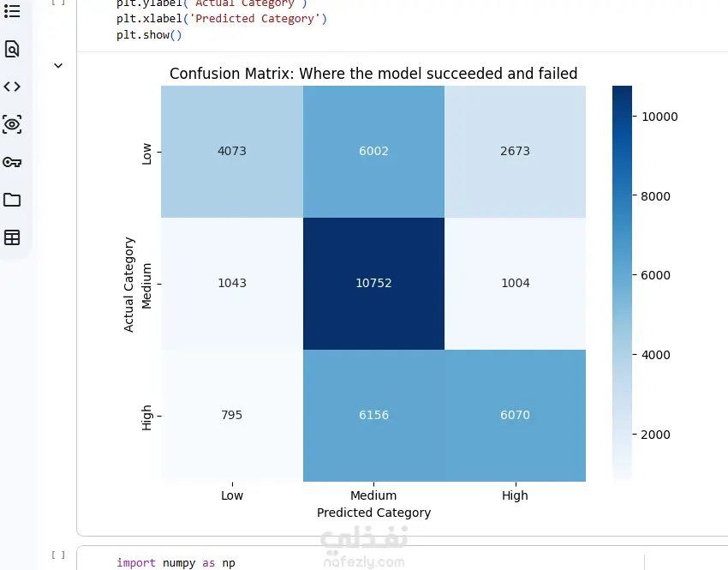Click the darkest heatmap cell showing 10752
The height and width of the screenshot is (570, 728).
(x=373, y=283)
